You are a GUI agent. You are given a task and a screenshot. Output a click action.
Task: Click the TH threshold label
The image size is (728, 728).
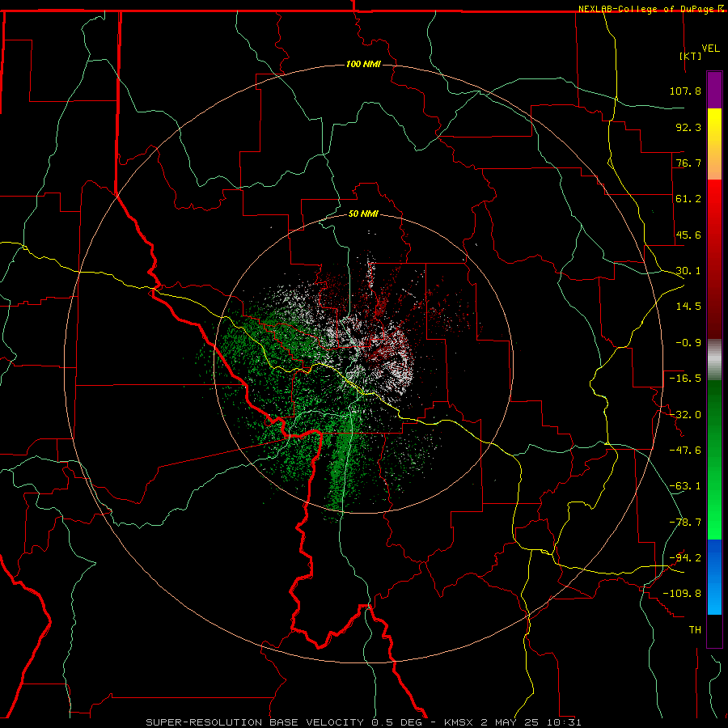pyautogui.click(x=695, y=629)
